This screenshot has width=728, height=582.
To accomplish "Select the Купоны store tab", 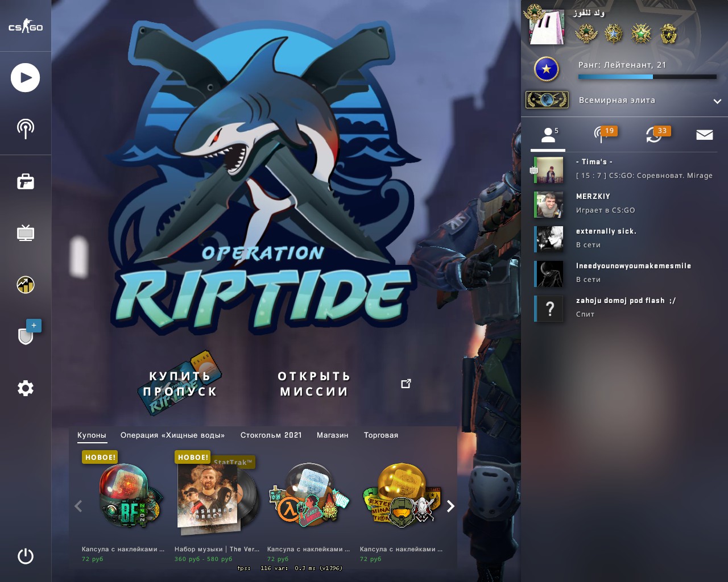I will (x=92, y=435).
